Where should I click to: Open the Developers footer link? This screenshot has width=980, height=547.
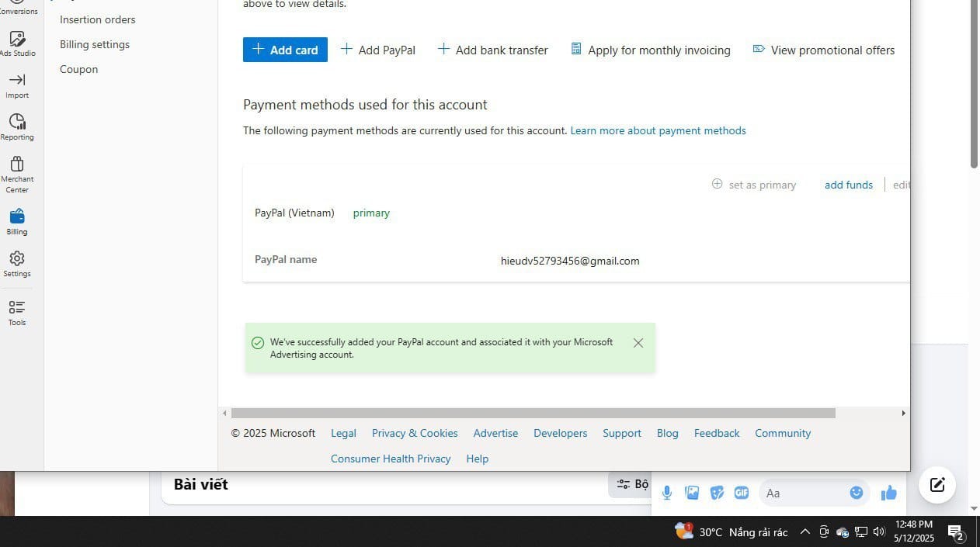point(560,433)
